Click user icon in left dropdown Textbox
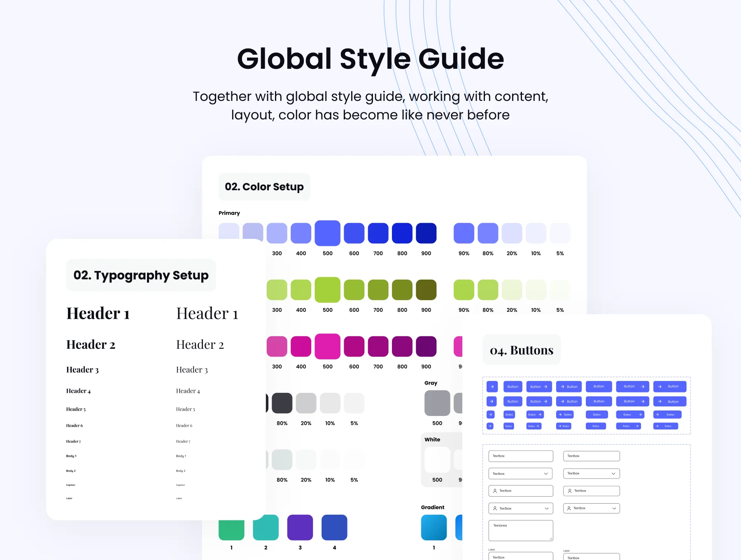Screen dimensions: 741x560 coord(495,509)
